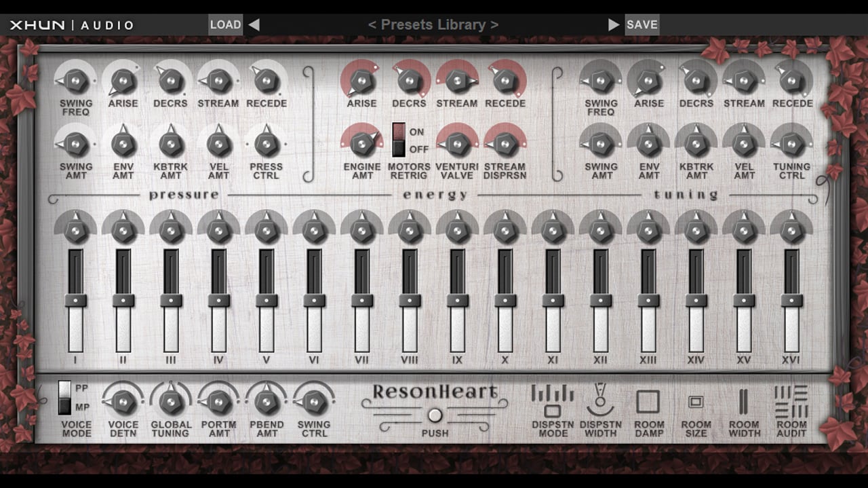The width and height of the screenshot is (868, 488).
Task: Click the pressure Decrs knob
Action: pyautogui.click(x=171, y=81)
